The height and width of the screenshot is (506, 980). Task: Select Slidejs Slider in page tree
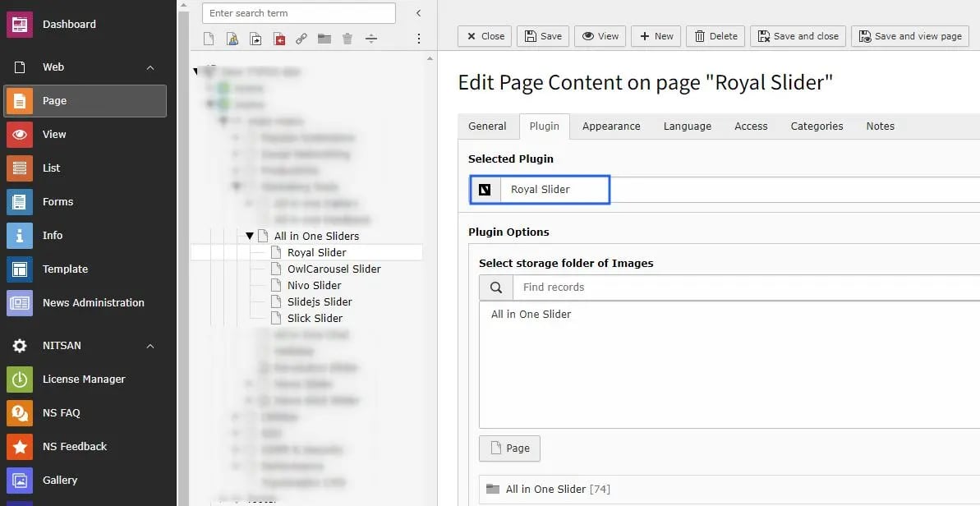click(x=320, y=301)
